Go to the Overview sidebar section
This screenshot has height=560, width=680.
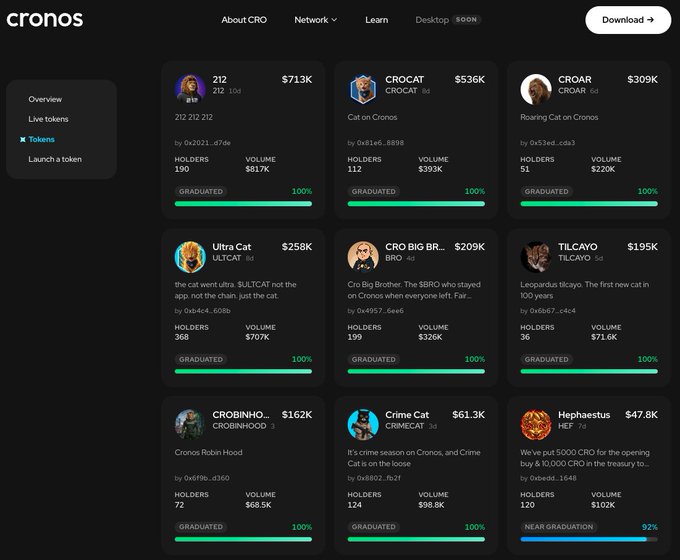[45, 99]
